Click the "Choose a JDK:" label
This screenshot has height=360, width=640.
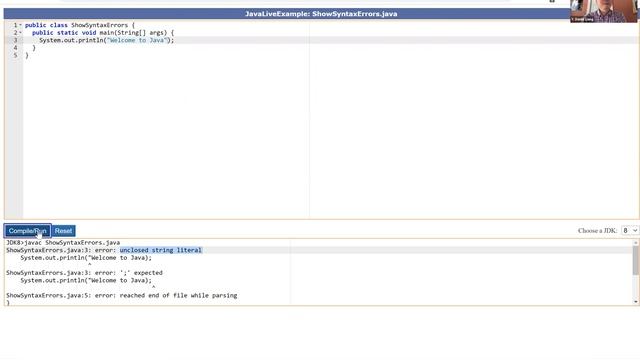coord(597,231)
